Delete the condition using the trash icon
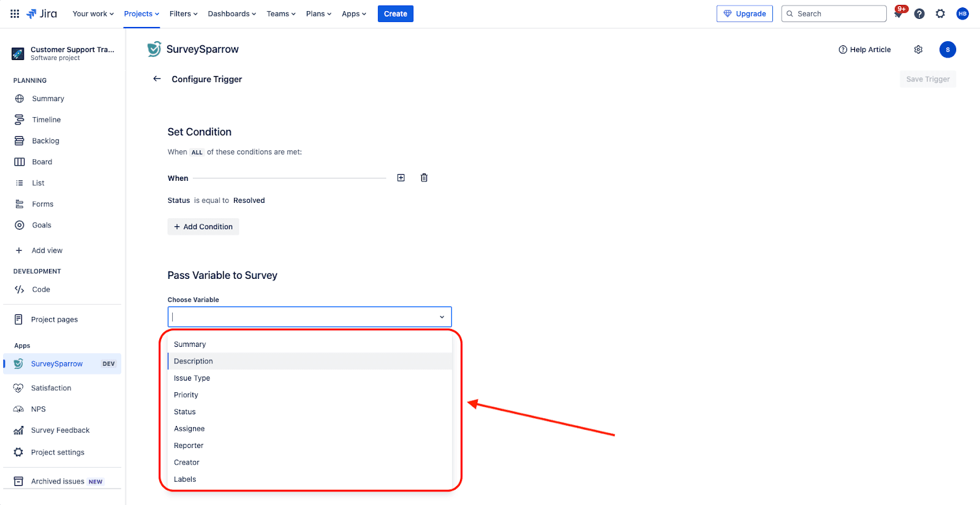 [x=424, y=178]
